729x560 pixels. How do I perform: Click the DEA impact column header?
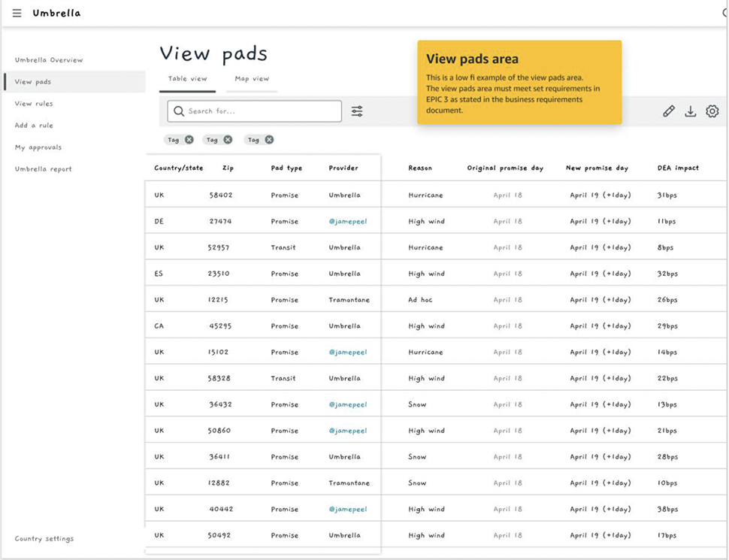coord(678,168)
